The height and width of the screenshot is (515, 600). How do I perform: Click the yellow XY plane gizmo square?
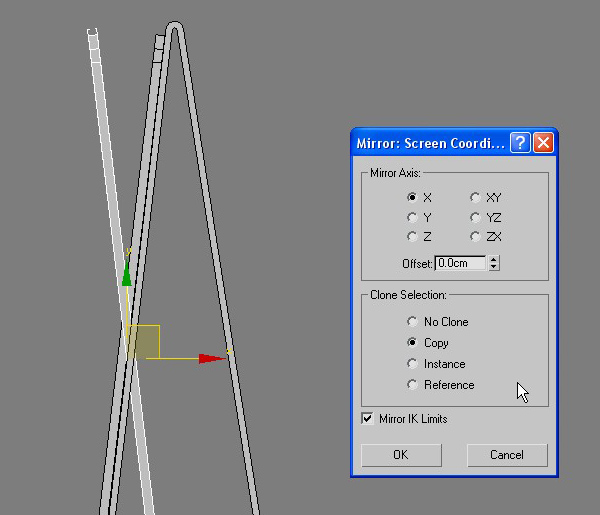coord(144,341)
